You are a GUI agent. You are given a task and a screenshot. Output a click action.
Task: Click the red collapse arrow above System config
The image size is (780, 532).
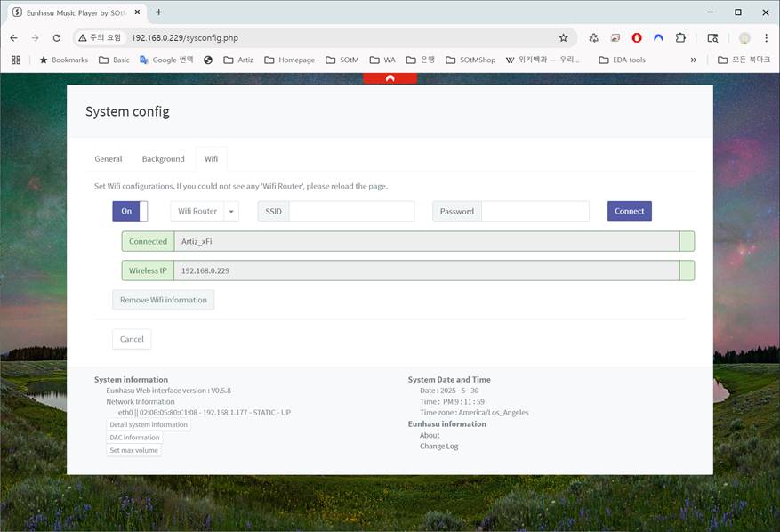390,78
